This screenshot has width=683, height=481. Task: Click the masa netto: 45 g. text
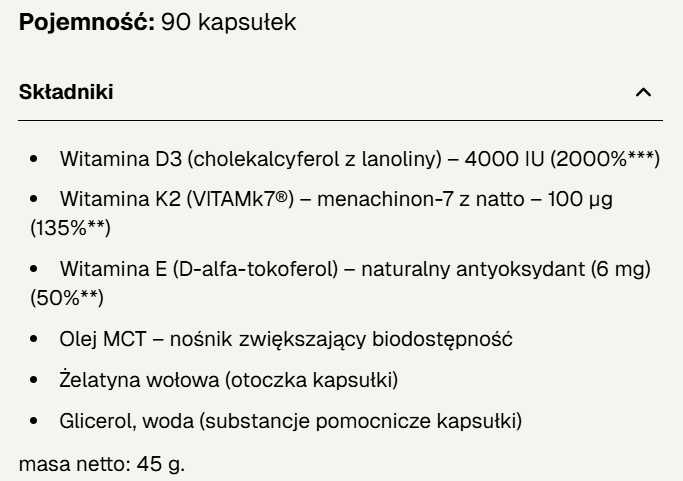(x=102, y=464)
